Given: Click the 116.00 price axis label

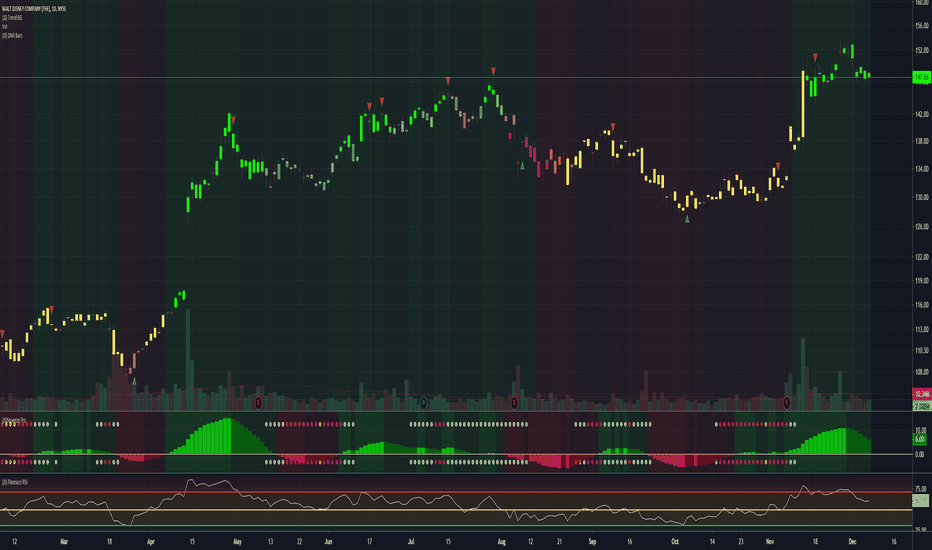Looking at the screenshot, I should [x=922, y=305].
